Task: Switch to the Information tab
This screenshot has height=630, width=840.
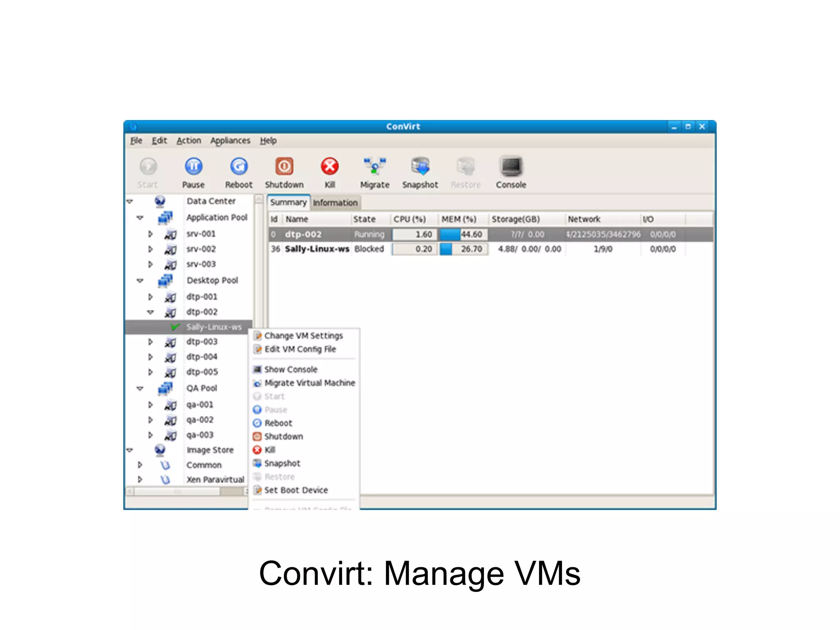Action: (x=335, y=203)
